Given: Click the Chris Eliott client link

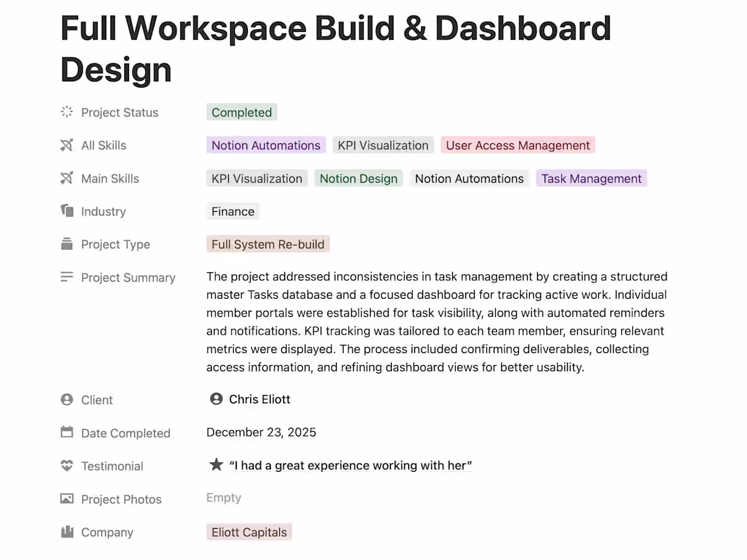Looking at the screenshot, I should (259, 399).
